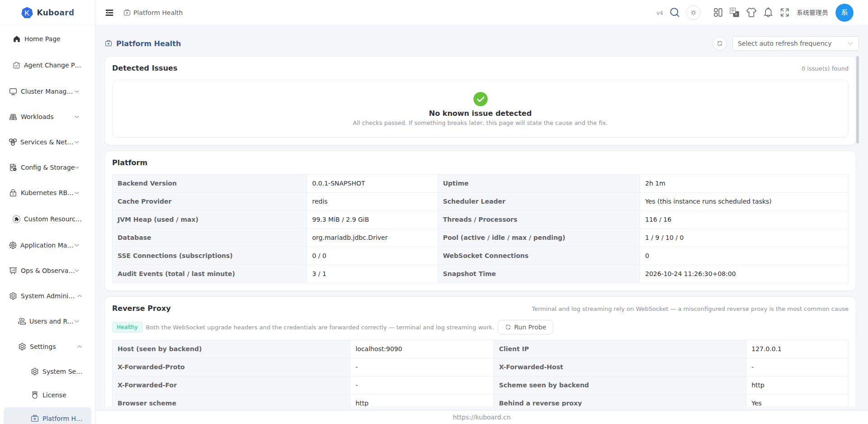Collapse Settings submenu

coord(47,347)
